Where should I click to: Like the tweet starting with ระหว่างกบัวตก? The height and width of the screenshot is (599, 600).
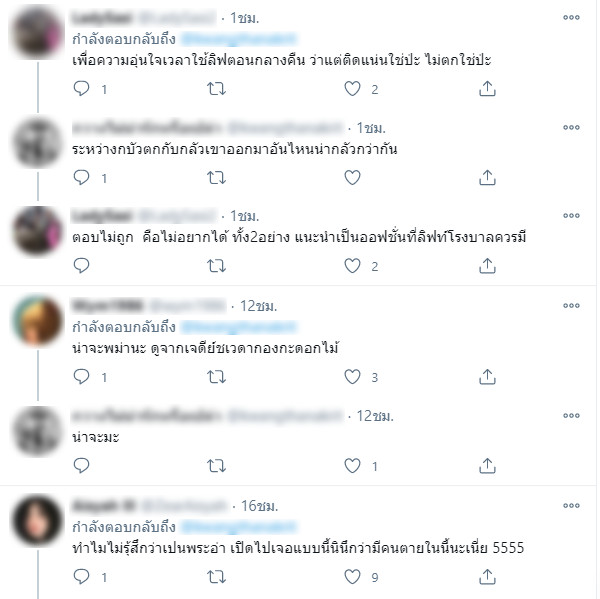tap(352, 178)
